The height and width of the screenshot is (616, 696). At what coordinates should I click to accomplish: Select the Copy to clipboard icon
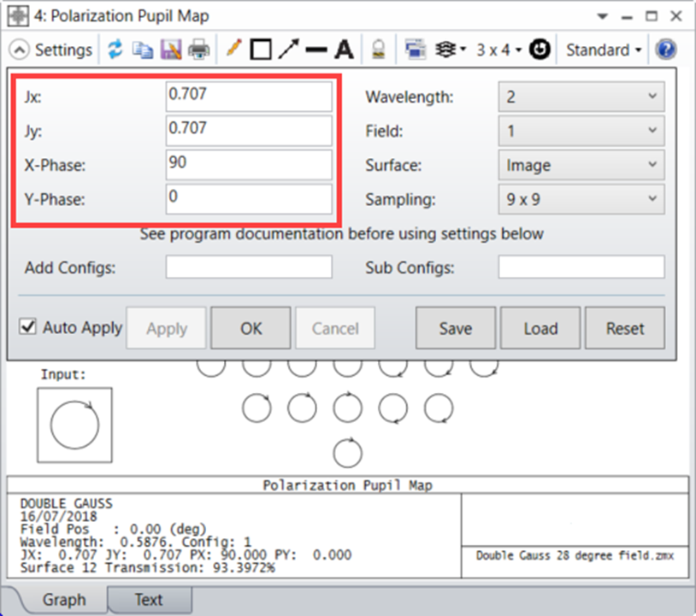click(x=143, y=50)
